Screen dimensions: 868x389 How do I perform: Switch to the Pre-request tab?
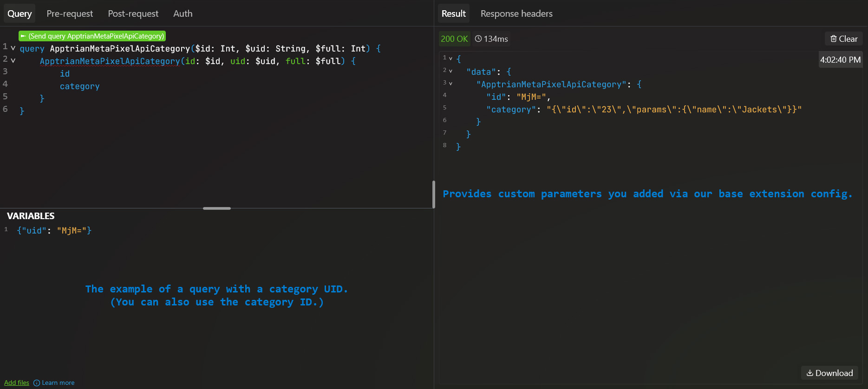[x=70, y=13]
